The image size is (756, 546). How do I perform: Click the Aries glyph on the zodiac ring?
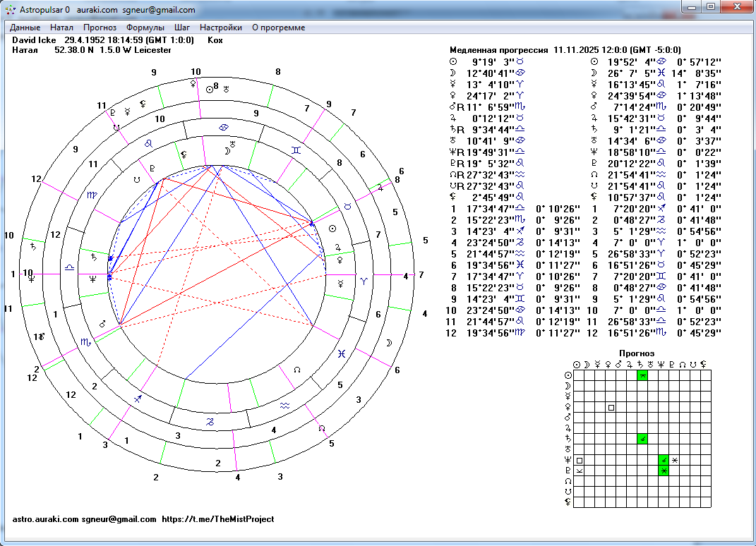tap(364, 280)
